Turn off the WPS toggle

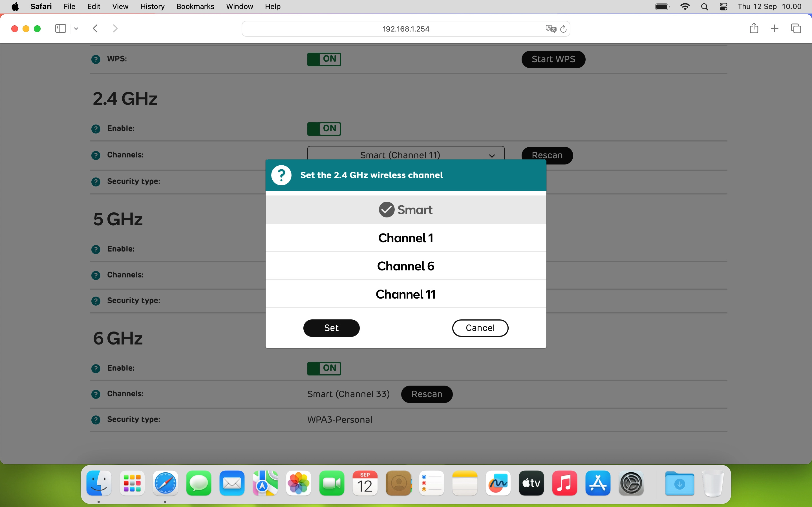tap(324, 59)
